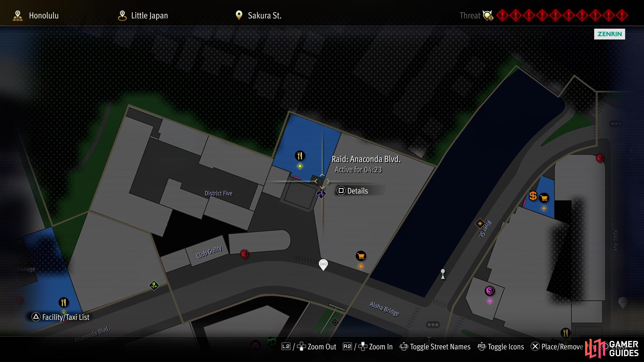Click Zoom Out control
Screen dimensions: 644x362
coord(309,347)
